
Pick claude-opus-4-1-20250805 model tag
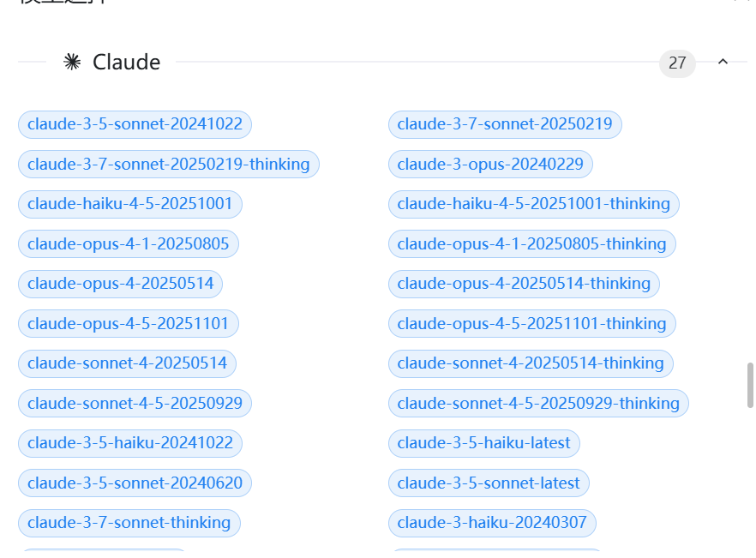[x=128, y=244]
